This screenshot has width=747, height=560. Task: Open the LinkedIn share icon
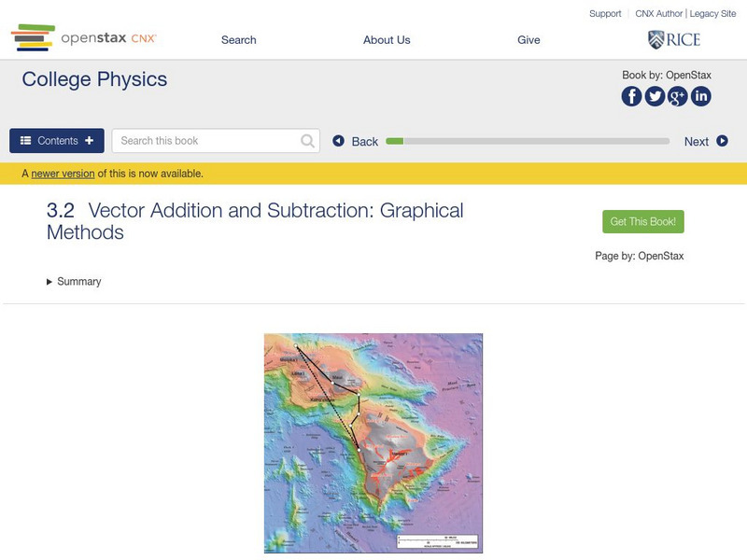click(x=700, y=96)
